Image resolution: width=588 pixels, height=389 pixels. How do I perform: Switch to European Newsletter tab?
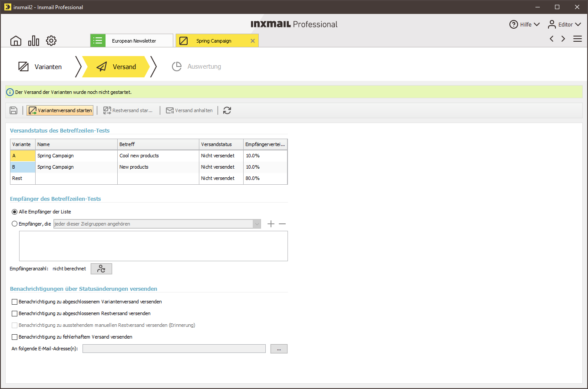tap(132, 40)
